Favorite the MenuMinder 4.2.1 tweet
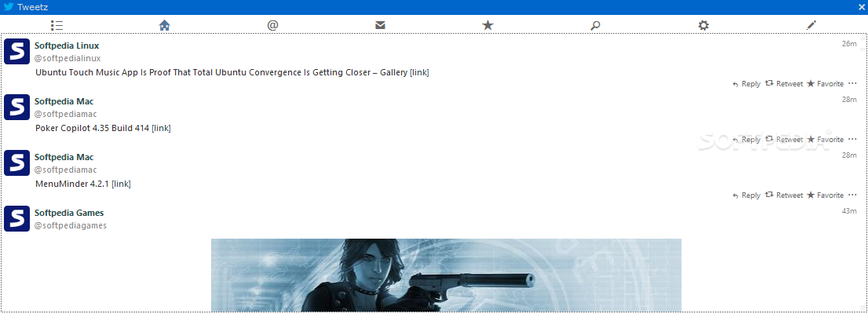 825,195
